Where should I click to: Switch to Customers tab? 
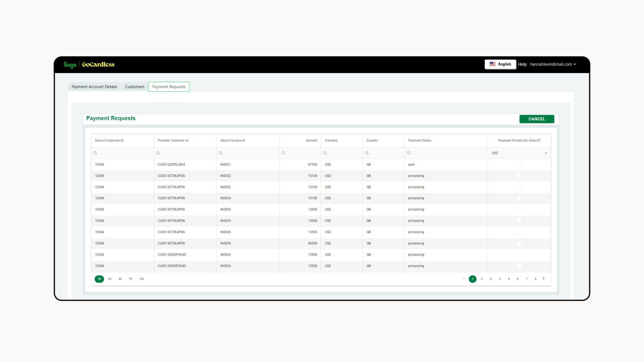tap(135, 87)
